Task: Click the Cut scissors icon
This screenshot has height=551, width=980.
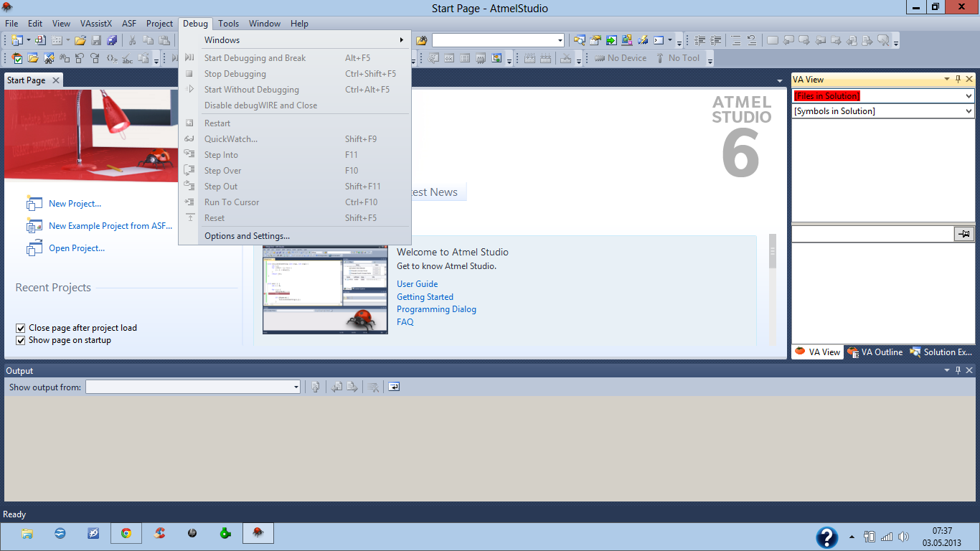Action: [x=132, y=40]
